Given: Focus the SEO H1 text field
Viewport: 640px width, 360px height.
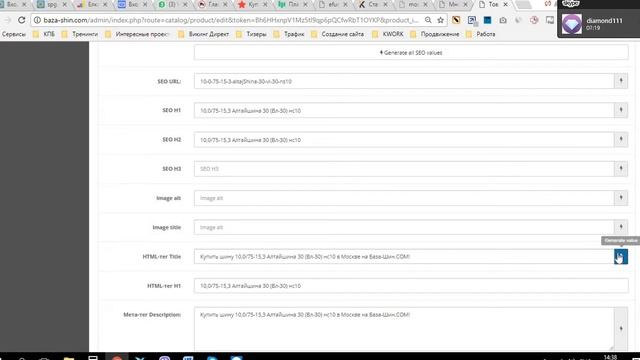Looking at the screenshot, I should [404, 110].
